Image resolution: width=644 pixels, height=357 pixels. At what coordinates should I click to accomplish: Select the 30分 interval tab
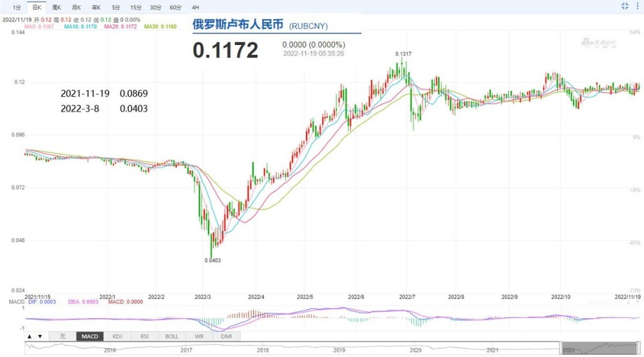tap(155, 7)
